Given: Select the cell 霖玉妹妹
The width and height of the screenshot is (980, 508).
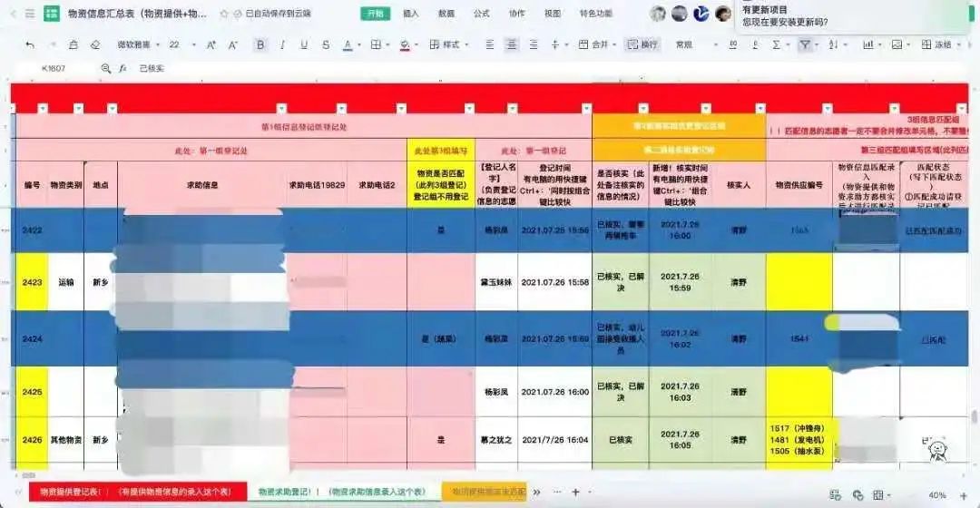Looking at the screenshot, I should (496, 282).
